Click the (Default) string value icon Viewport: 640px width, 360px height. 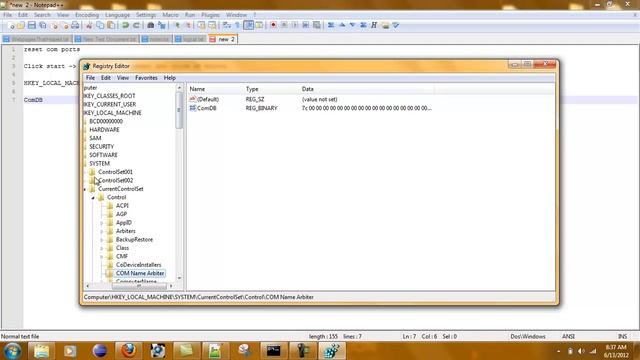coord(193,99)
